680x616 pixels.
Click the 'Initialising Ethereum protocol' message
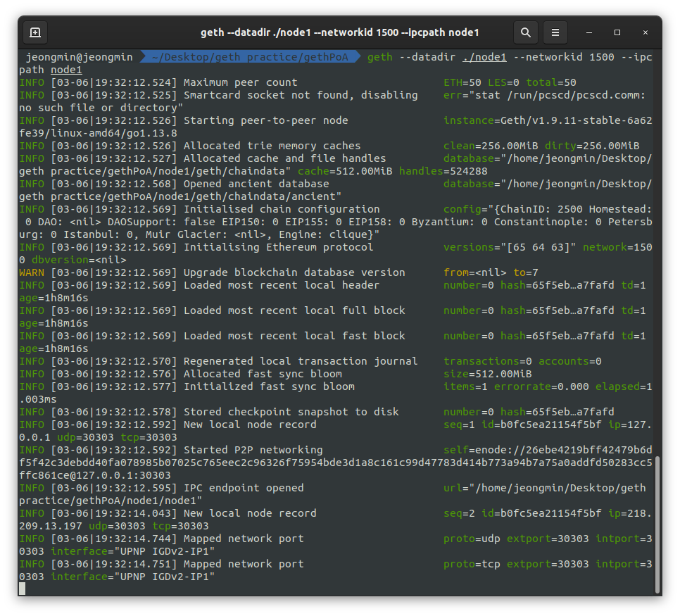279,247
